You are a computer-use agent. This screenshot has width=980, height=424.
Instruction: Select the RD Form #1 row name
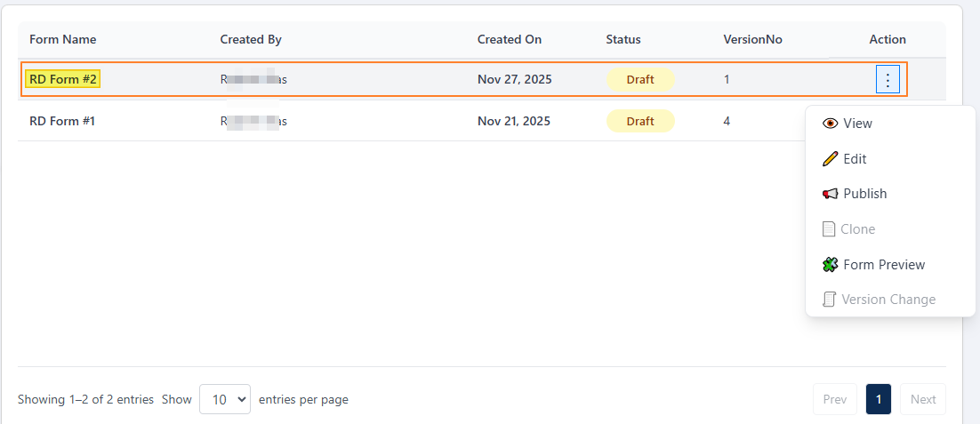click(62, 121)
